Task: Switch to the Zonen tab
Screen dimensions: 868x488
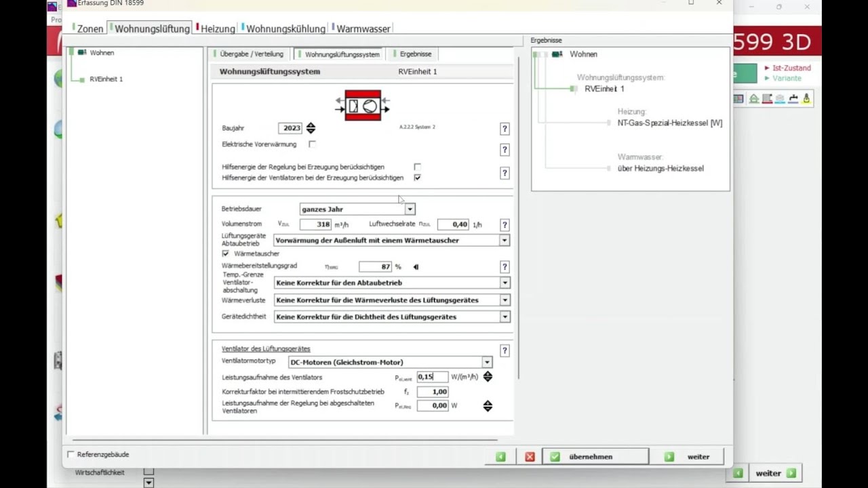Action: (x=89, y=28)
